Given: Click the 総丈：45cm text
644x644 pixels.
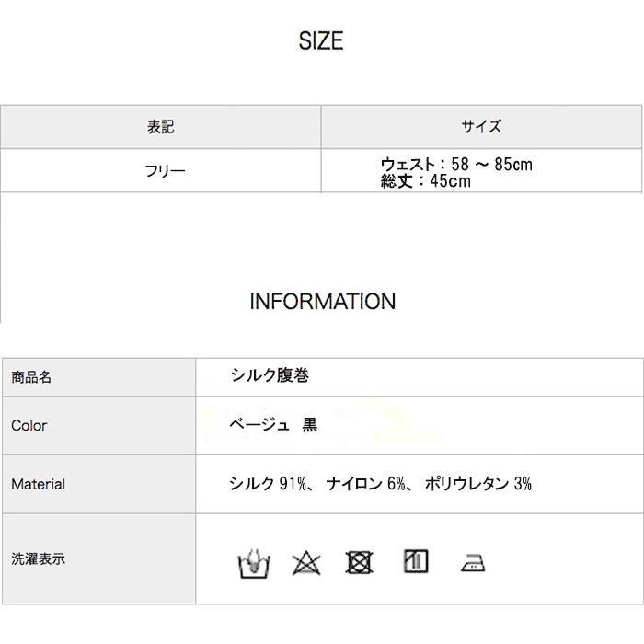Looking at the screenshot, I should pyautogui.click(x=425, y=180).
